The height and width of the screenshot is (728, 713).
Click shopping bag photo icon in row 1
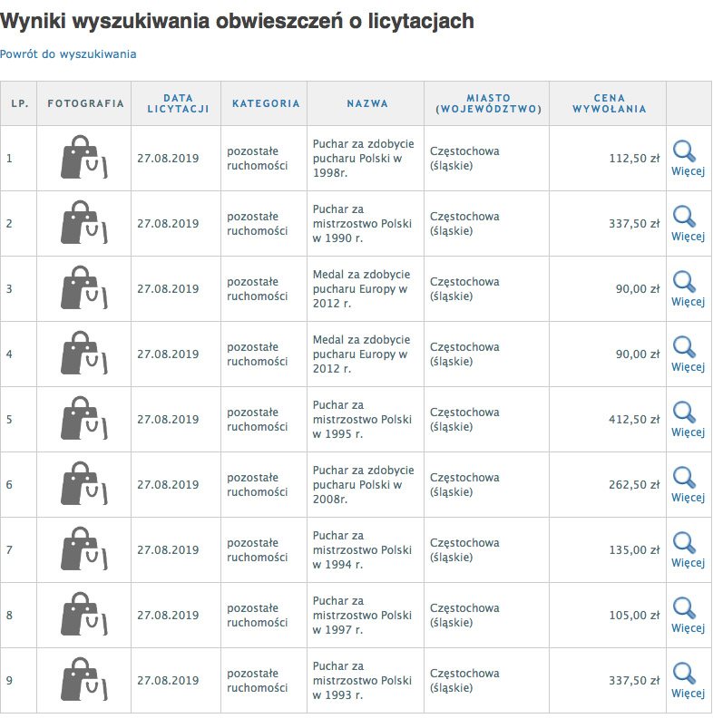point(84,157)
